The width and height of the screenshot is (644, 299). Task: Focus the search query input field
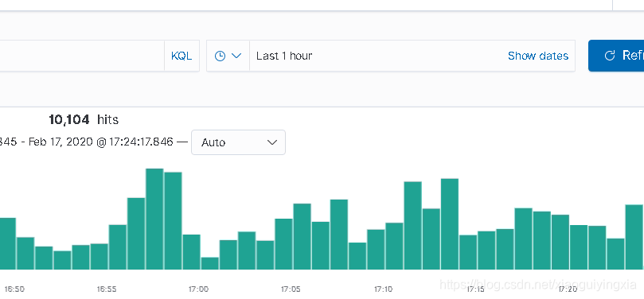[82, 56]
